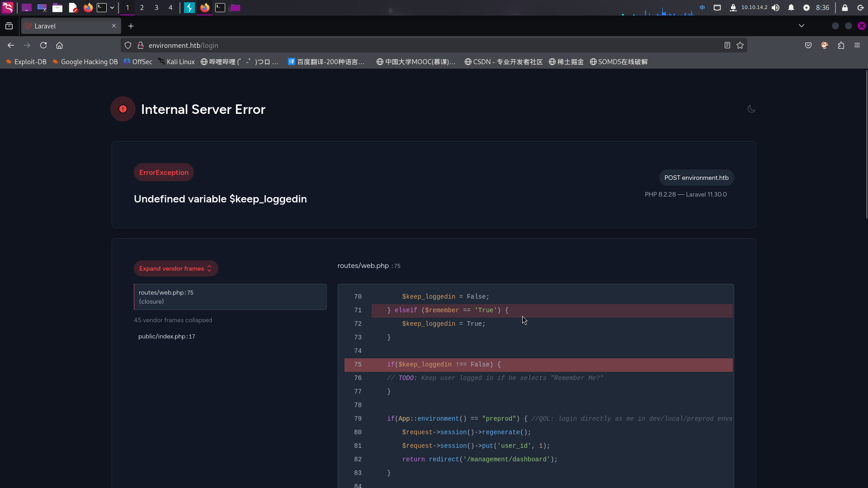Open notifications bell in tray
Screen dimensions: 868x488
(x=791, y=8)
